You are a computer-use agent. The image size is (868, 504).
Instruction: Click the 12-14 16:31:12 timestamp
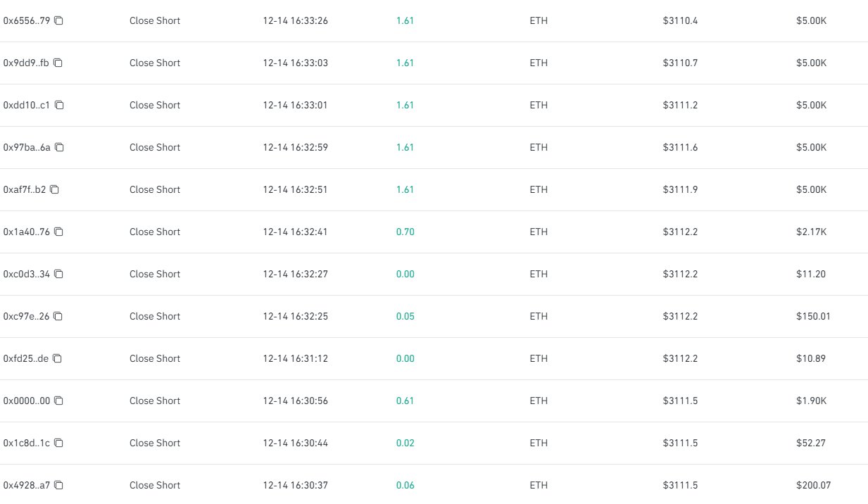pyautogui.click(x=295, y=359)
